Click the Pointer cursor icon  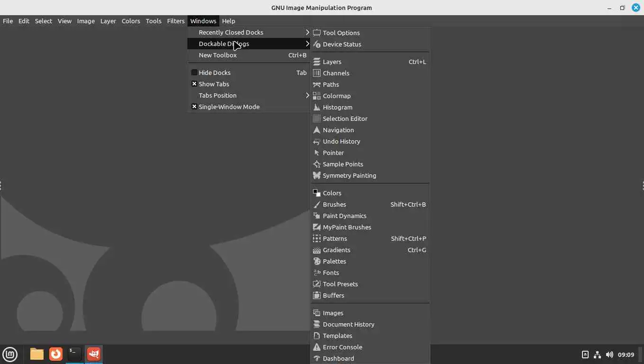317,153
